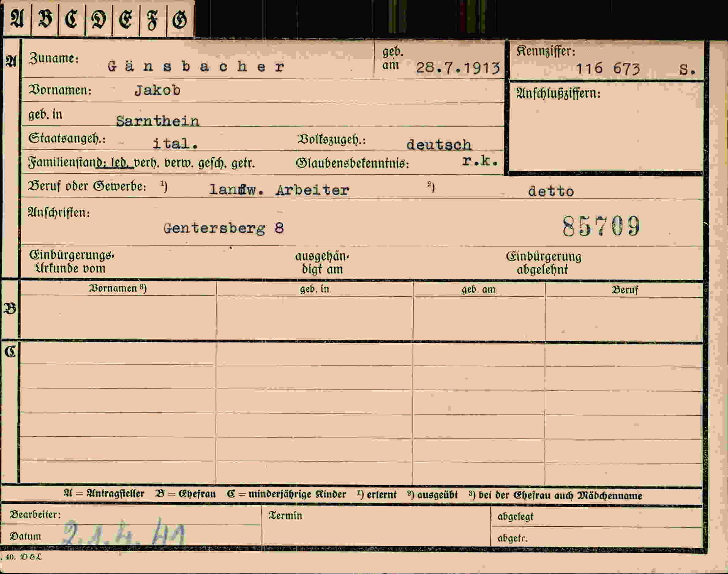Click the printer mark '40. D&L'
The image size is (728, 574).
tap(23, 557)
